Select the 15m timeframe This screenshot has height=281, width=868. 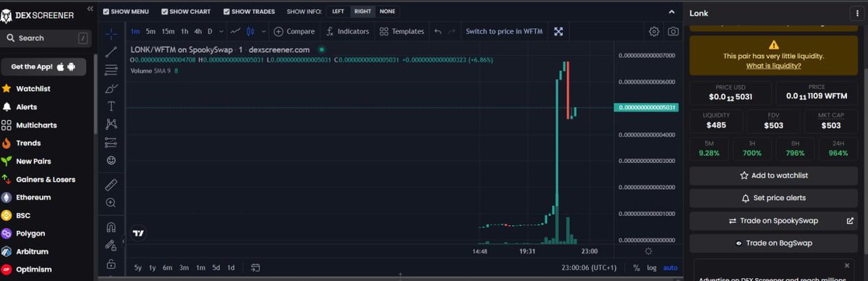pos(168,32)
